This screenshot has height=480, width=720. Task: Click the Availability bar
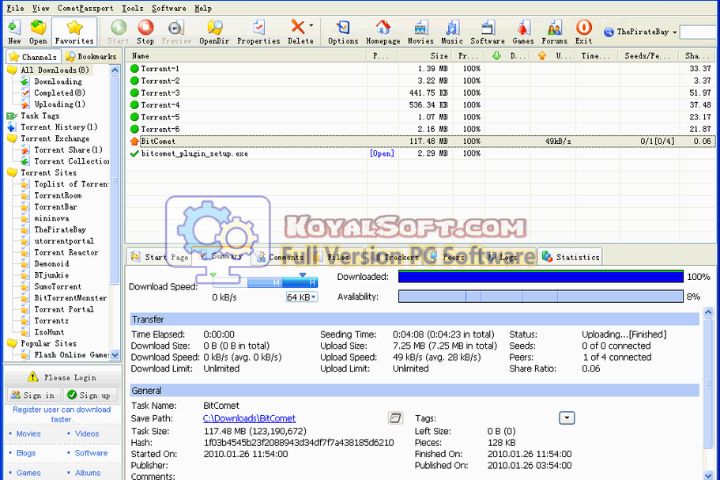(541, 297)
